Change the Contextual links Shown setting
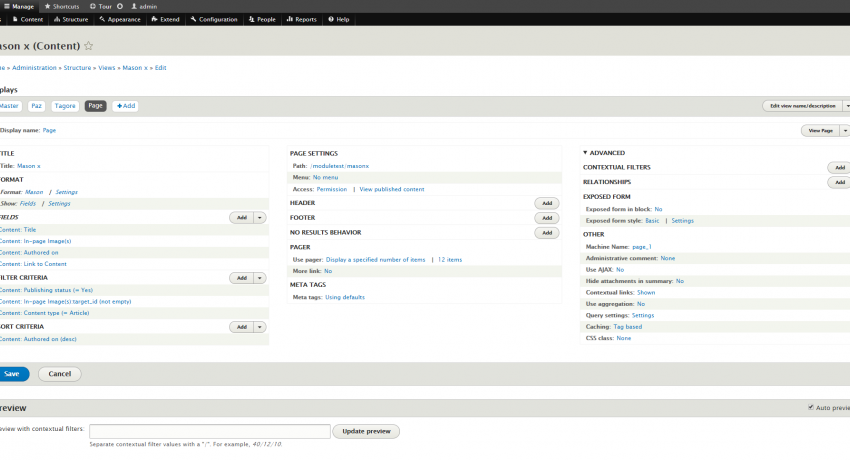The width and height of the screenshot is (850, 460). [x=646, y=293]
